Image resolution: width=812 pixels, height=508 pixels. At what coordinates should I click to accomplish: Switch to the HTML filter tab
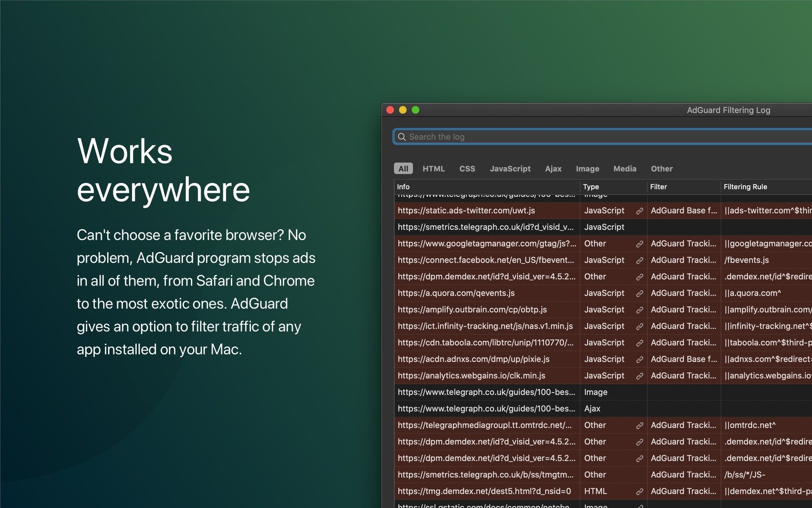click(433, 169)
